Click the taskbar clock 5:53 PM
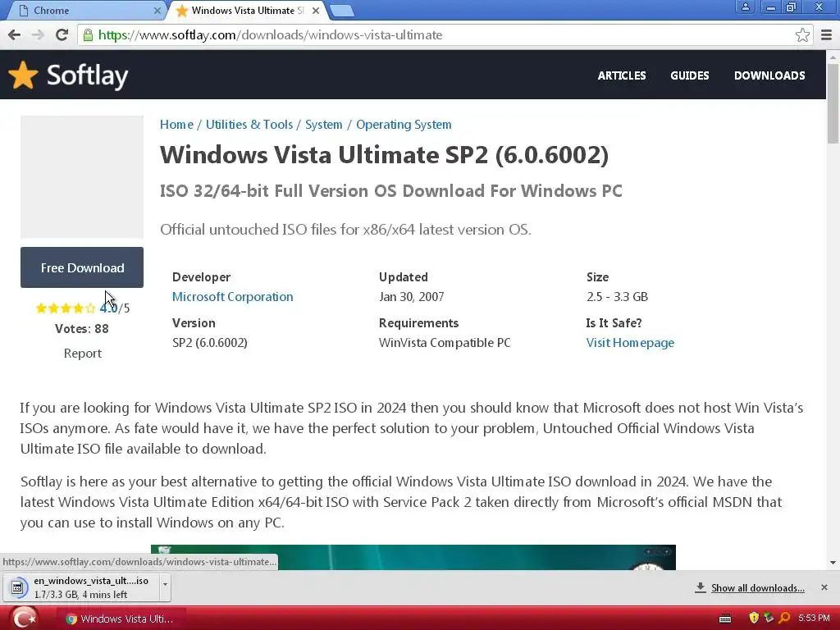 coord(814,619)
